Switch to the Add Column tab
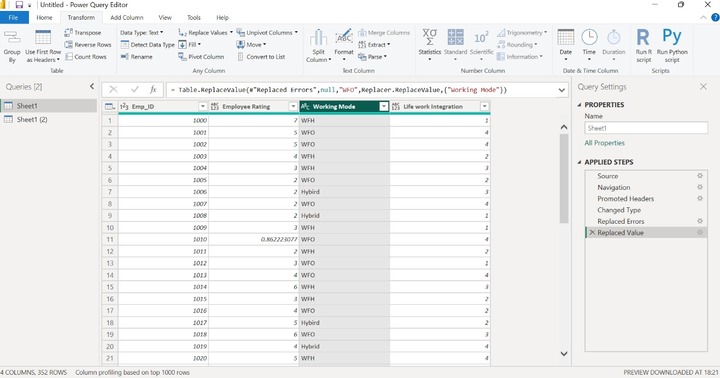The width and height of the screenshot is (720, 378). (127, 17)
